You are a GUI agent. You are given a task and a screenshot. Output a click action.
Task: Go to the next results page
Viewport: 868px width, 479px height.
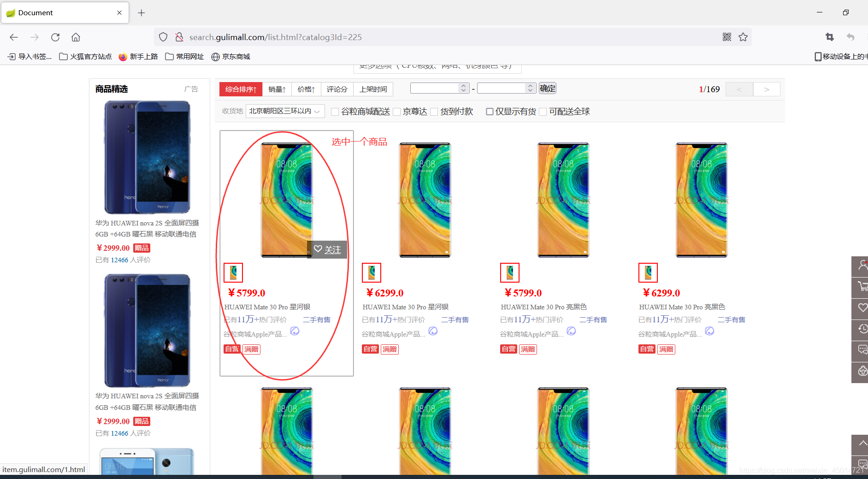(767, 89)
